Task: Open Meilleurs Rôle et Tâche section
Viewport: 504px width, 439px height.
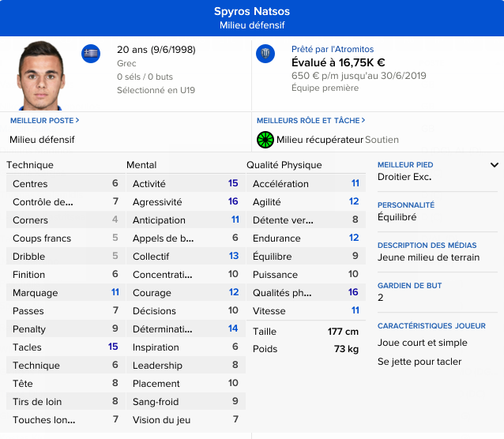Action: click(x=312, y=121)
